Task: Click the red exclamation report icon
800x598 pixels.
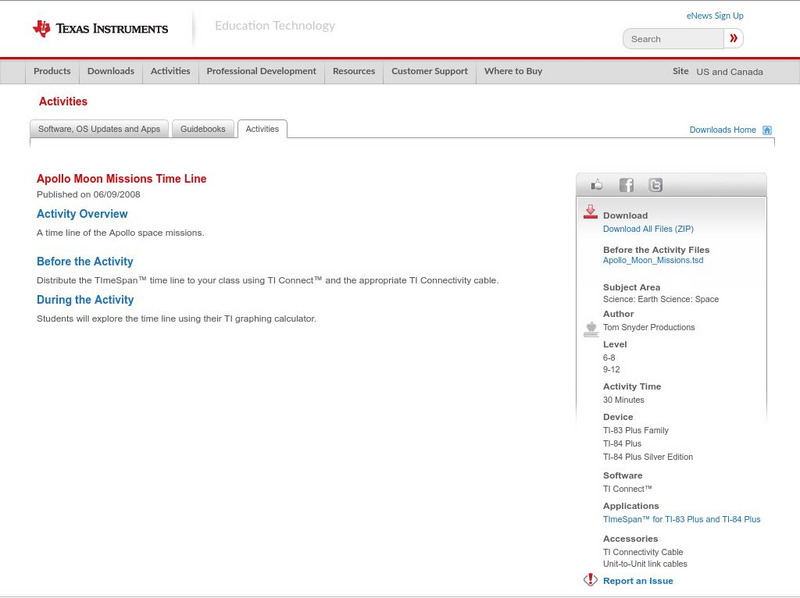Action: point(590,580)
